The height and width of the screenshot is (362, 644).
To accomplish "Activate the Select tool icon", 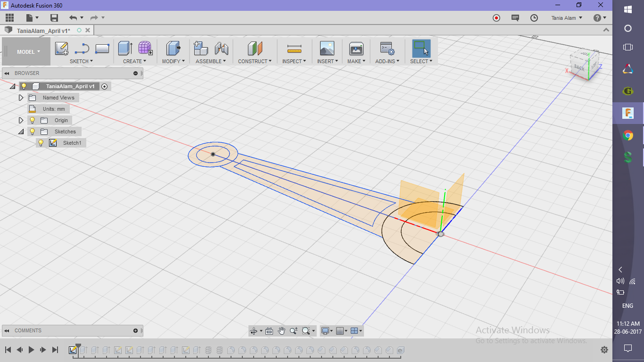I will point(421,48).
